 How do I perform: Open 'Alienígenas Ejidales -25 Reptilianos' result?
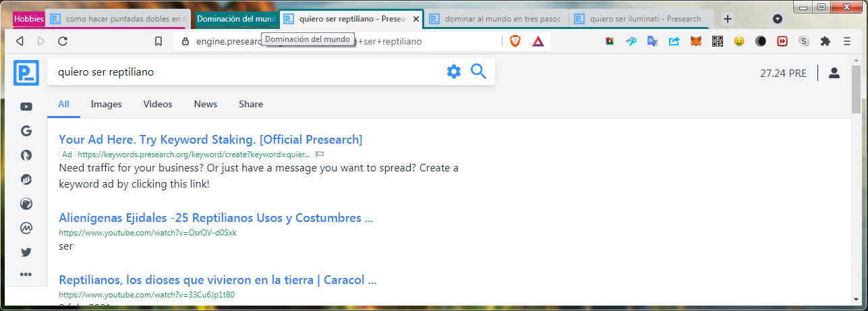[x=216, y=218]
